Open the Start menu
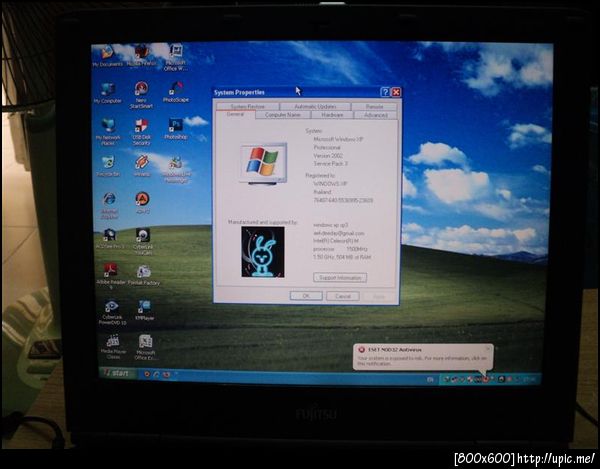Screen dimensions: 600x469 pos(117,373)
